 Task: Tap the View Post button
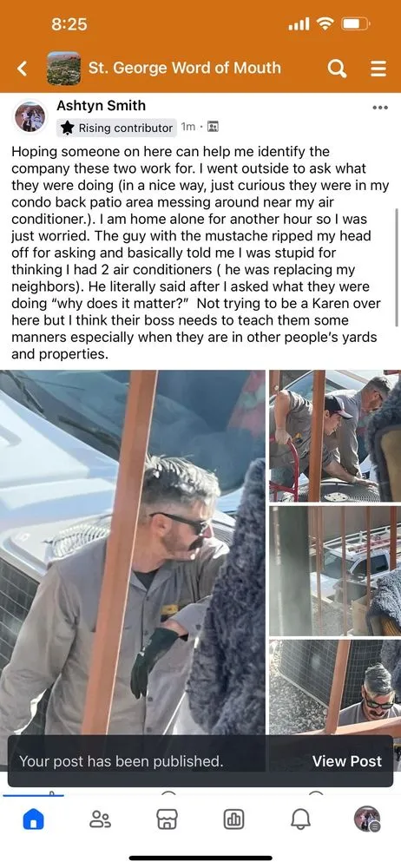pyautogui.click(x=346, y=761)
